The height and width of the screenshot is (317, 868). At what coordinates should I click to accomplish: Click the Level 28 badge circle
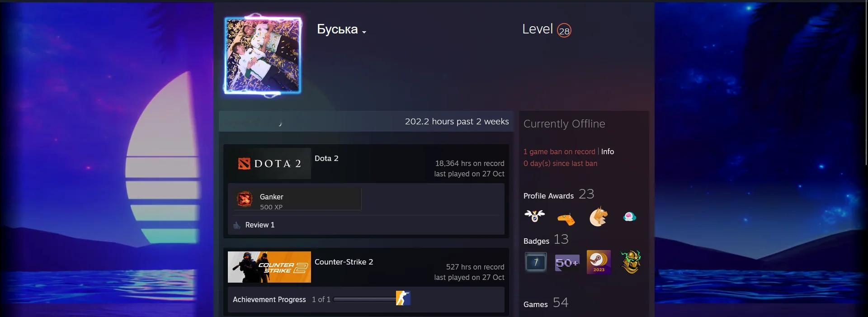click(564, 30)
